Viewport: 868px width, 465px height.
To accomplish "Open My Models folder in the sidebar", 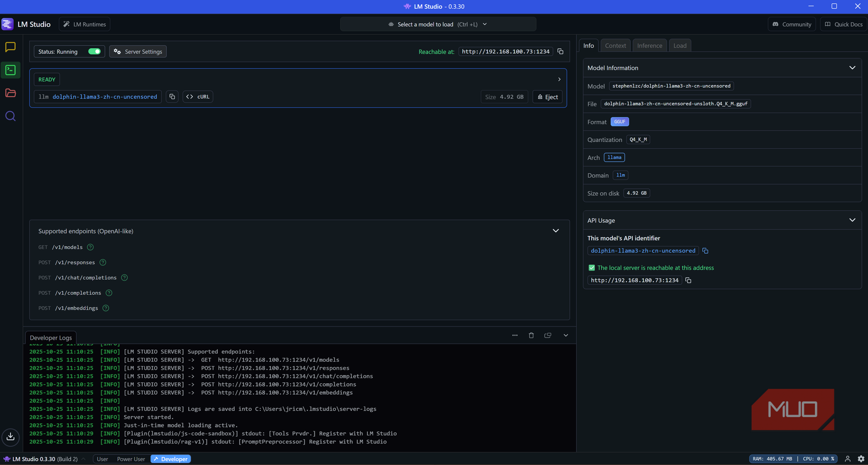I will tap(11, 93).
